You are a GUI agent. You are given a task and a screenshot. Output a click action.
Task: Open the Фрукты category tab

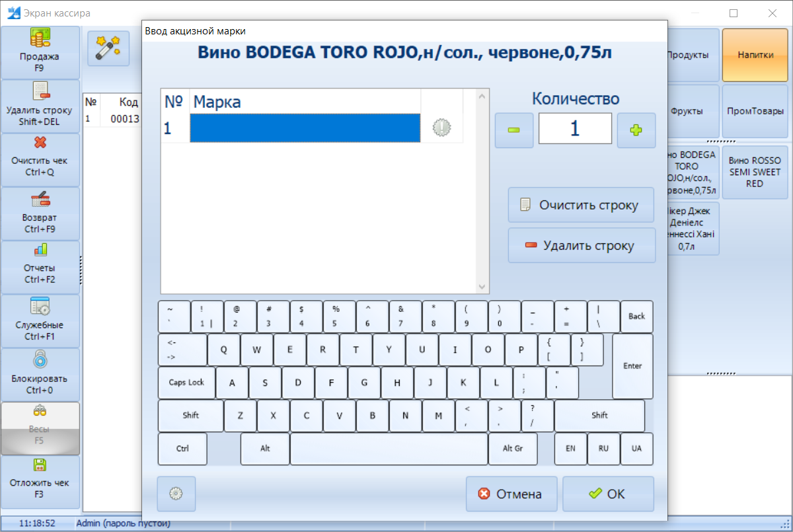coord(693,111)
